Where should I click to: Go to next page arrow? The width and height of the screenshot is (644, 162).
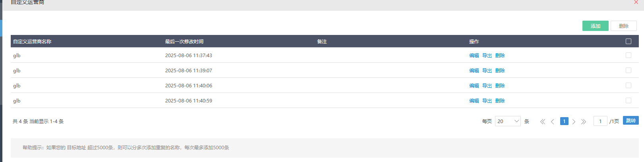574,121
